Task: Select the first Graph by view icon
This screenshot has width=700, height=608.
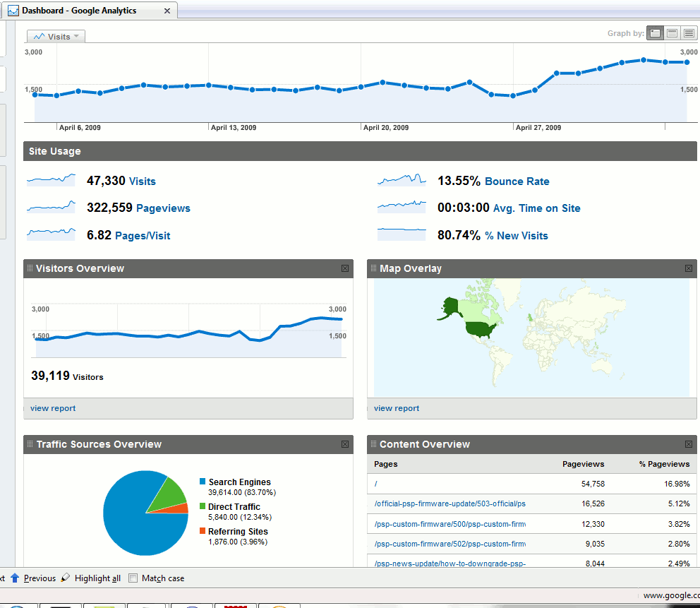Action: pyautogui.click(x=655, y=33)
